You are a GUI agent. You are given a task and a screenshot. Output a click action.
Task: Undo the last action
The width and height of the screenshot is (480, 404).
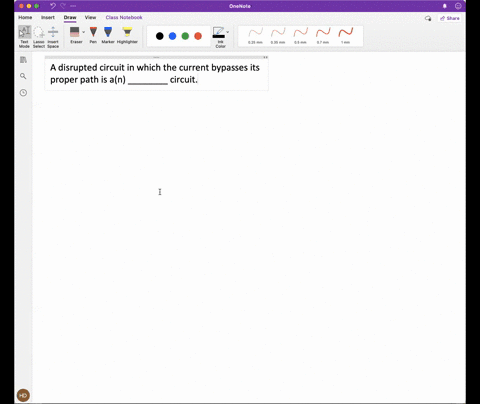click(x=53, y=6)
